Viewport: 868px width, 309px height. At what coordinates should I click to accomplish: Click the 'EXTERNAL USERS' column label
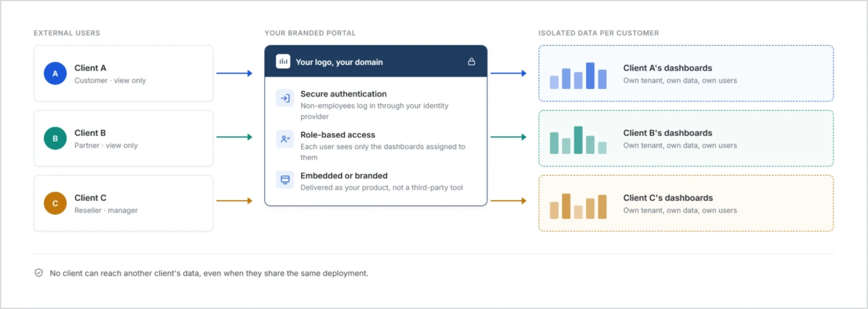tap(67, 33)
